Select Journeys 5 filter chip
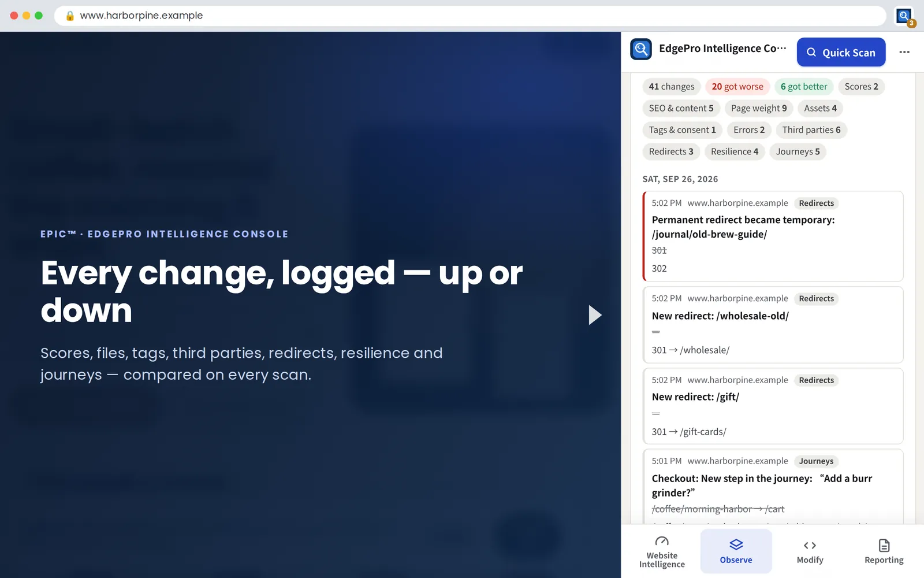This screenshot has height=578, width=924. point(798,151)
